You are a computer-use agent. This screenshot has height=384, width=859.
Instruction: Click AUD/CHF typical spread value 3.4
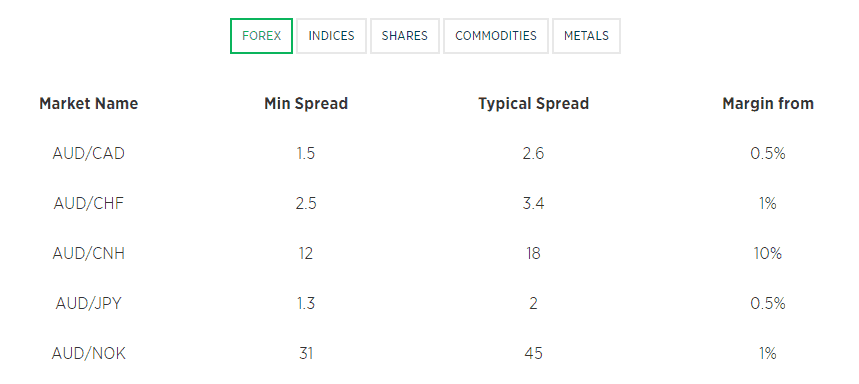(x=534, y=204)
